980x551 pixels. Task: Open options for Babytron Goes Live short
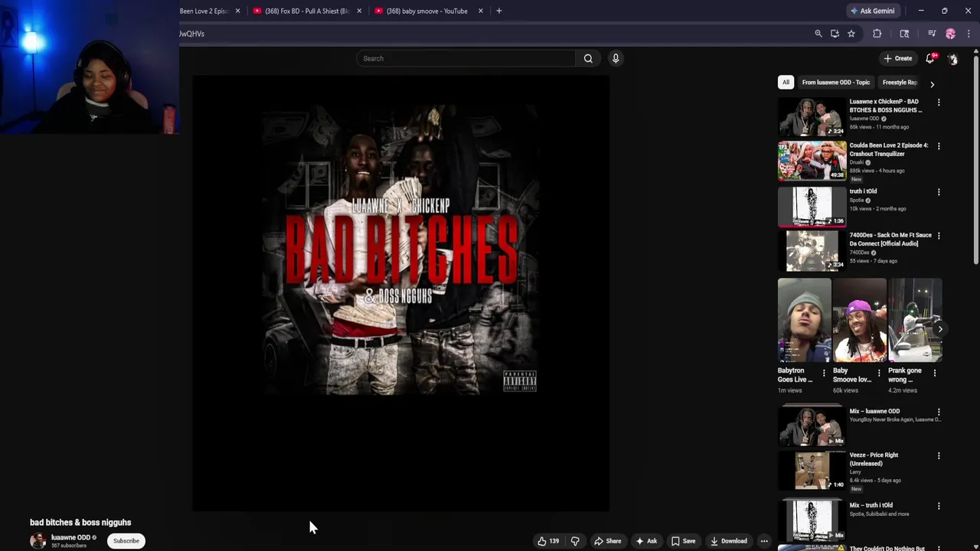(x=824, y=373)
